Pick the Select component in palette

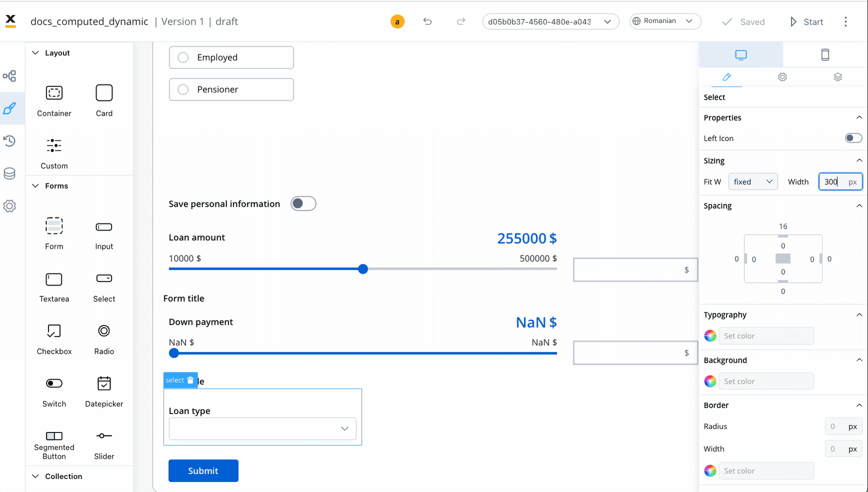pos(104,287)
